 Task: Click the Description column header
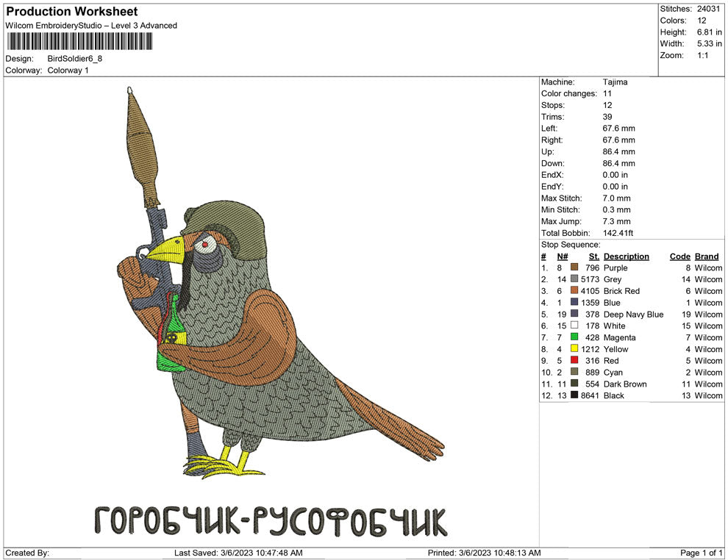(x=626, y=256)
